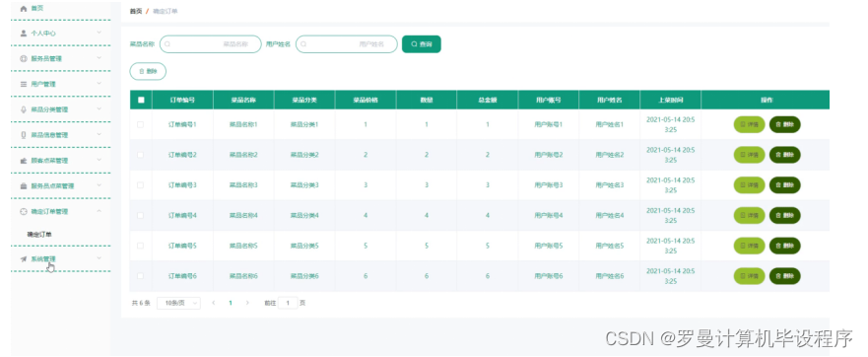
Task: Go to next page with right arrow
Action: tap(247, 303)
